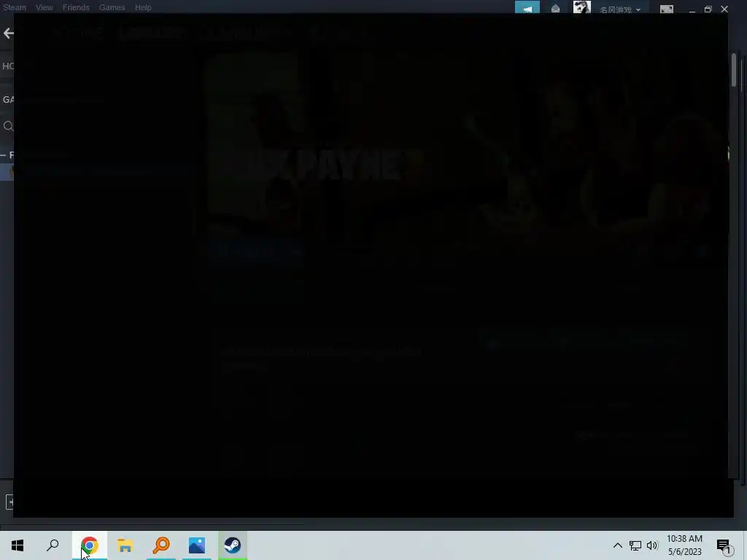Expand the account name dropdown

[x=620, y=9]
